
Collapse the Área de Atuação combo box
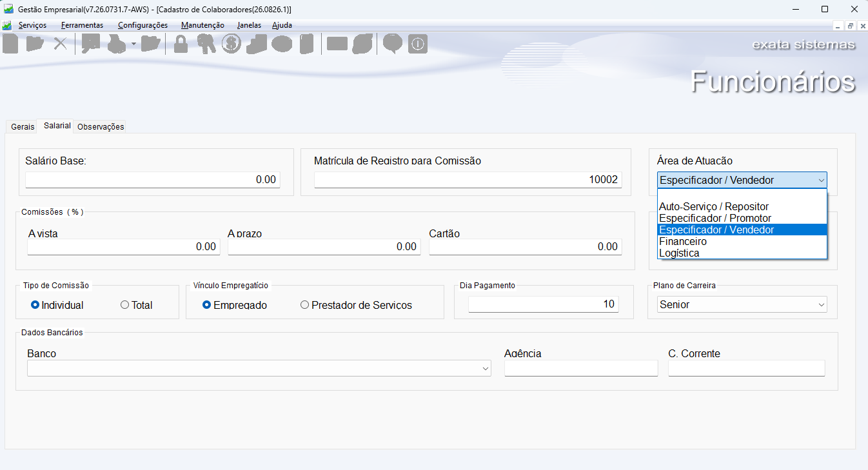coord(821,181)
